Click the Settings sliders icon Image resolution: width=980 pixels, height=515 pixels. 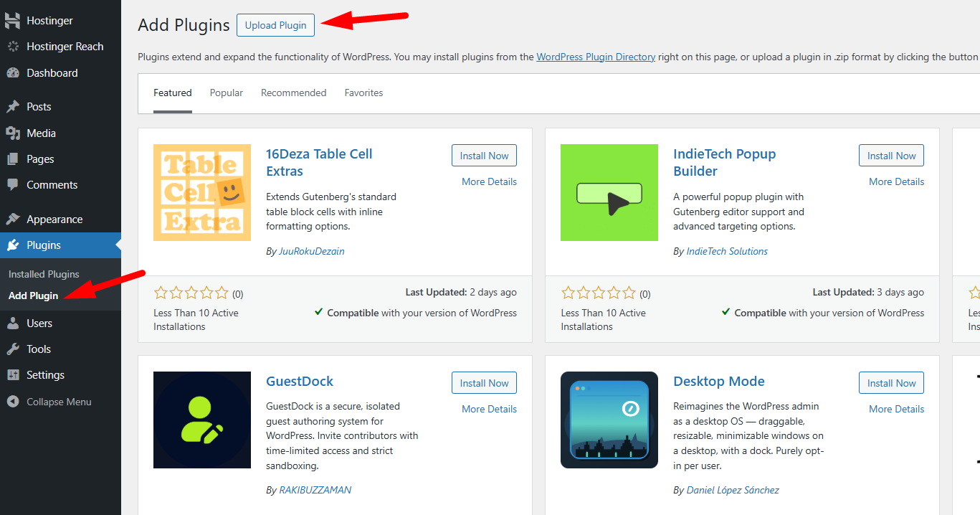click(x=13, y=375)
